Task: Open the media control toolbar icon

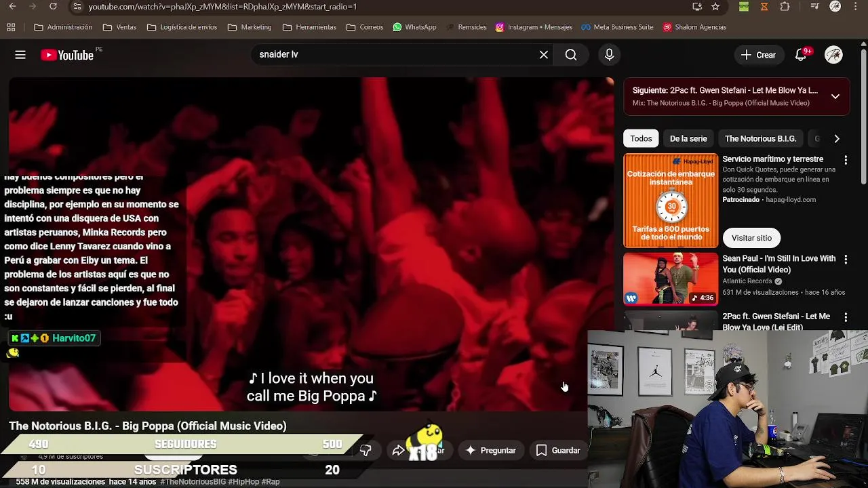Action: point(814,7)
